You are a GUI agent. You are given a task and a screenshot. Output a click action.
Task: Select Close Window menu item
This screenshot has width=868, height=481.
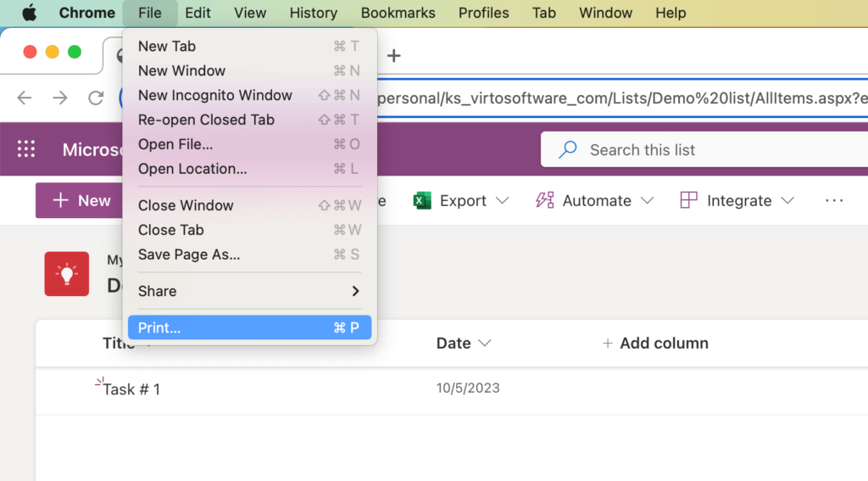(249, 205)
